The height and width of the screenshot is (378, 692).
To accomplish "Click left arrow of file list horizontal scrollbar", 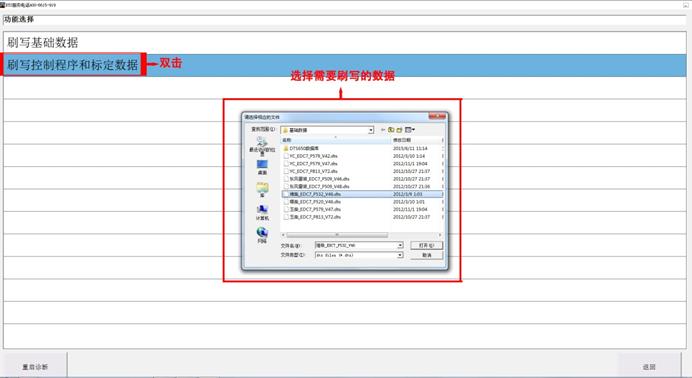I will click(x=283, y=235).
